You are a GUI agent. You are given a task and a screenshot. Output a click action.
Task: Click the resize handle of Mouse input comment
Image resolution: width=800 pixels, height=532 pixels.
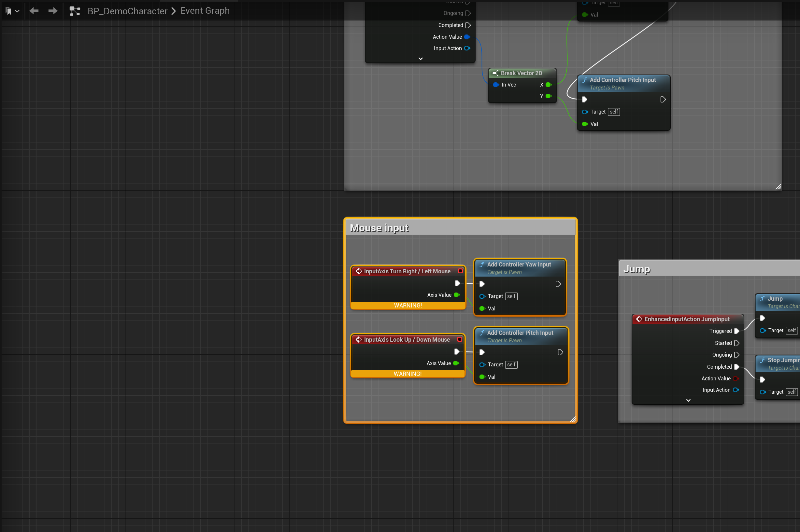click(x=573, y=419)
